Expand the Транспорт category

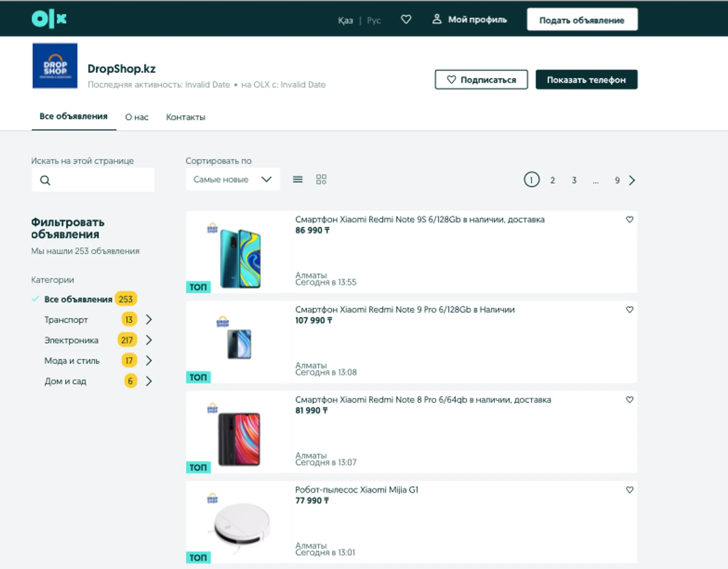tap(149, 320)
